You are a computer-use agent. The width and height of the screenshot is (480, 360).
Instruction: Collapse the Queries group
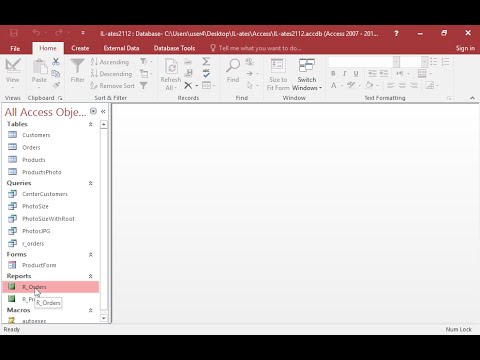[x=90, y=183]
